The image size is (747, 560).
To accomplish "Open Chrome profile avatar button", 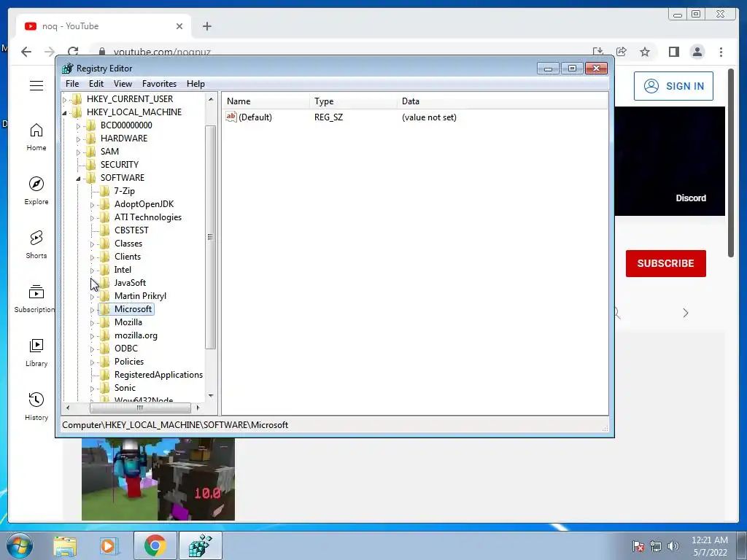I will (x=697, y=52).
